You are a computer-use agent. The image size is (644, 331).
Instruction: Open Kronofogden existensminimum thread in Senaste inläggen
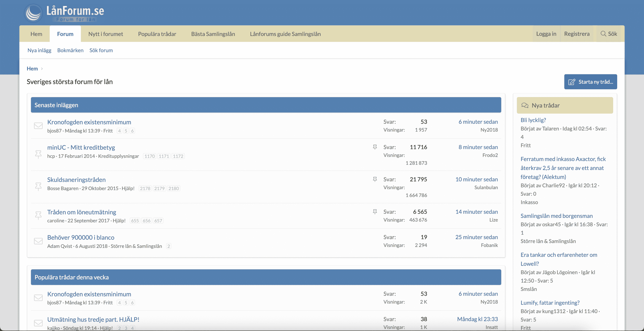click(89, 122)
